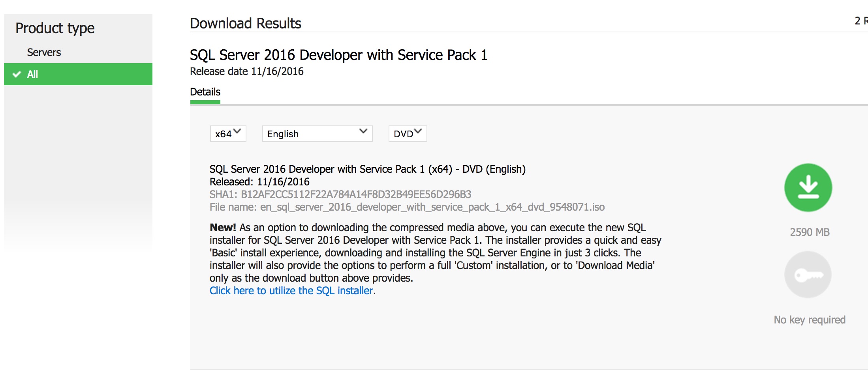Select Servers product type filter
Screen dimensions: 868x370
pos(44,52)
